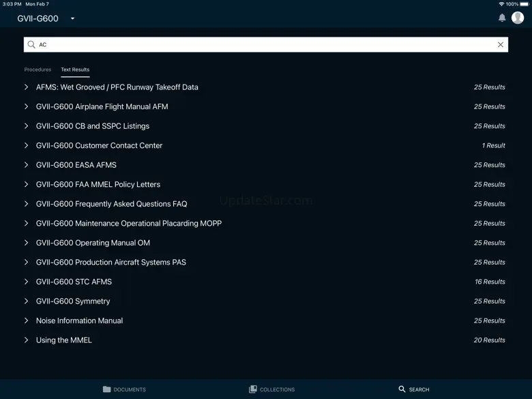Screen dimensions: 532x399
Task: Click the 20 Results count
Action: click(489, 340)
